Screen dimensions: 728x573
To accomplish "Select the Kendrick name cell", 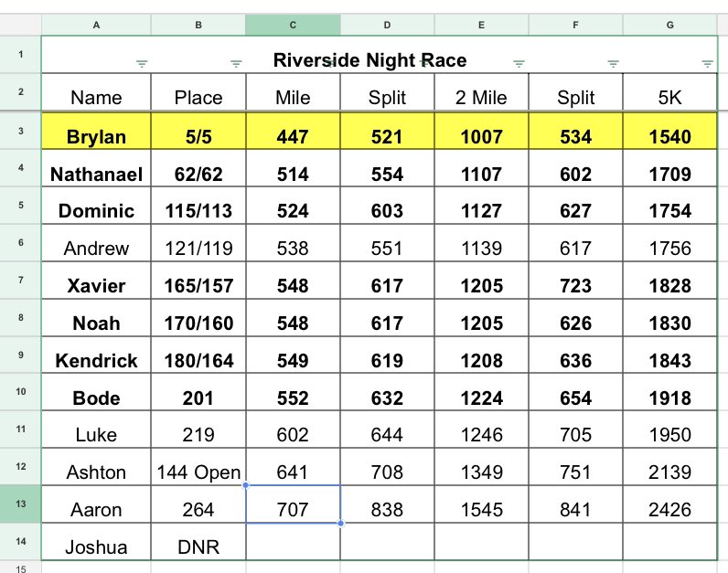I will click(96, 355).
